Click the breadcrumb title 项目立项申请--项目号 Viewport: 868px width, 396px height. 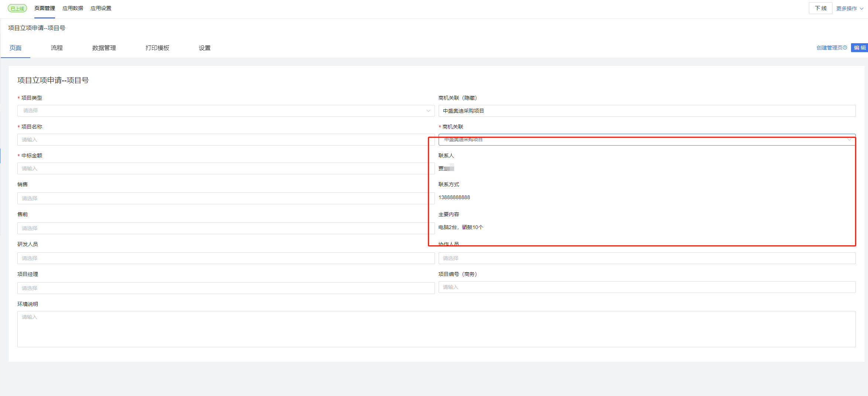tap(37, 28)
